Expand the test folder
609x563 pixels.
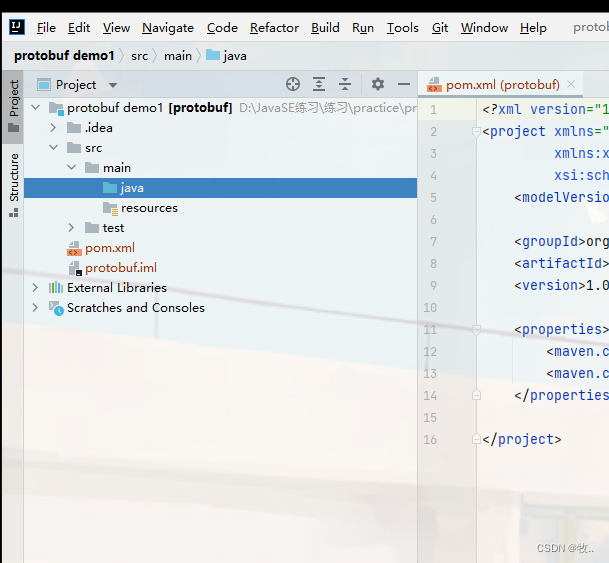click(x=71, y=228)
